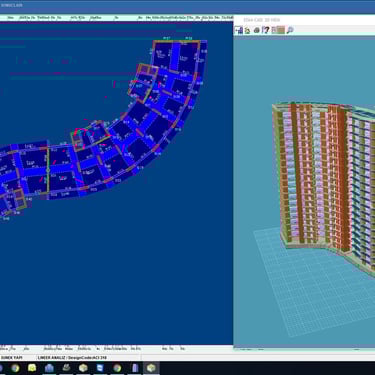Viewport: 375px width, 375px height.
Task: Click the first blue icon in 3D view toolbar
Action: [239, 30]
